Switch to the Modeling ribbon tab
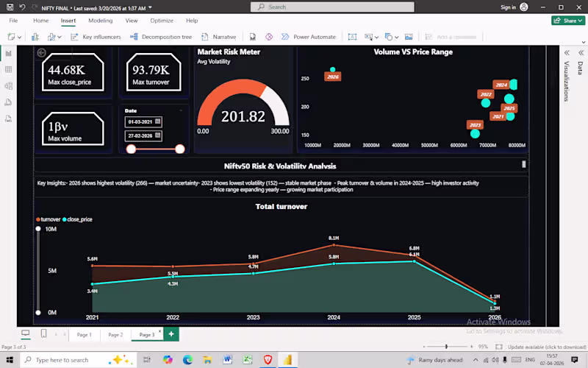 100,21
